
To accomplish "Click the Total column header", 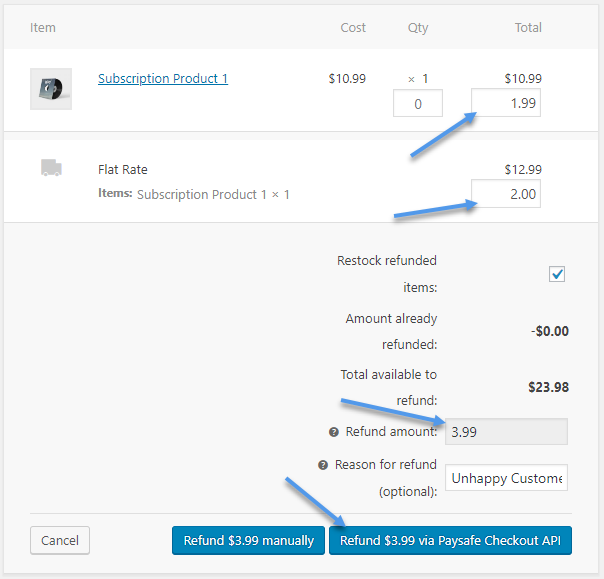I will [528, 27].
